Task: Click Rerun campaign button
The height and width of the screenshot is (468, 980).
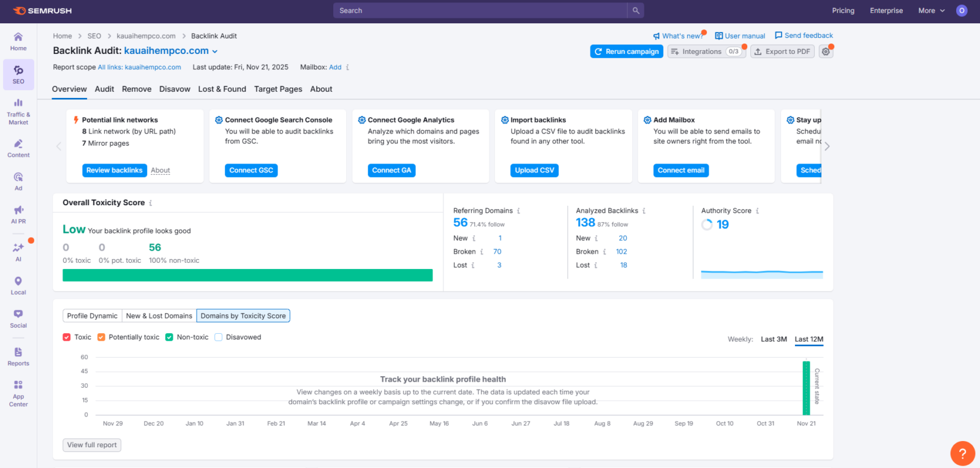Action: click(x=627, y=51)
